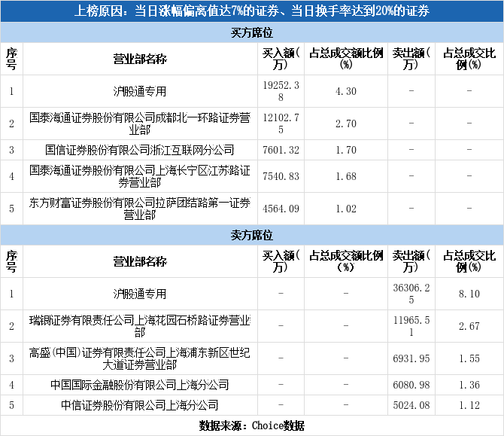Image resolution: width=504 pixels, height=436 pixels.
Task: Click buy amount 7540.83
Action: pyautogui.click(x=281, y=176)
